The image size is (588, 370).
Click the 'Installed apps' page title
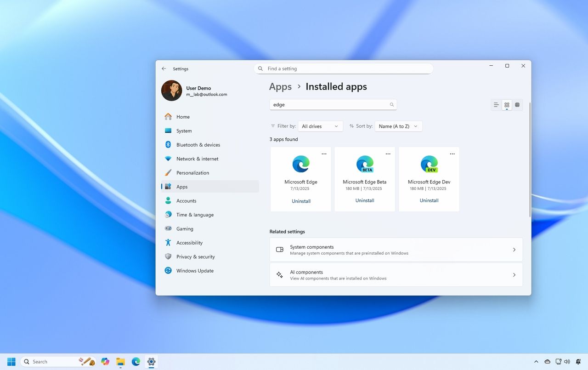[336, 87]
